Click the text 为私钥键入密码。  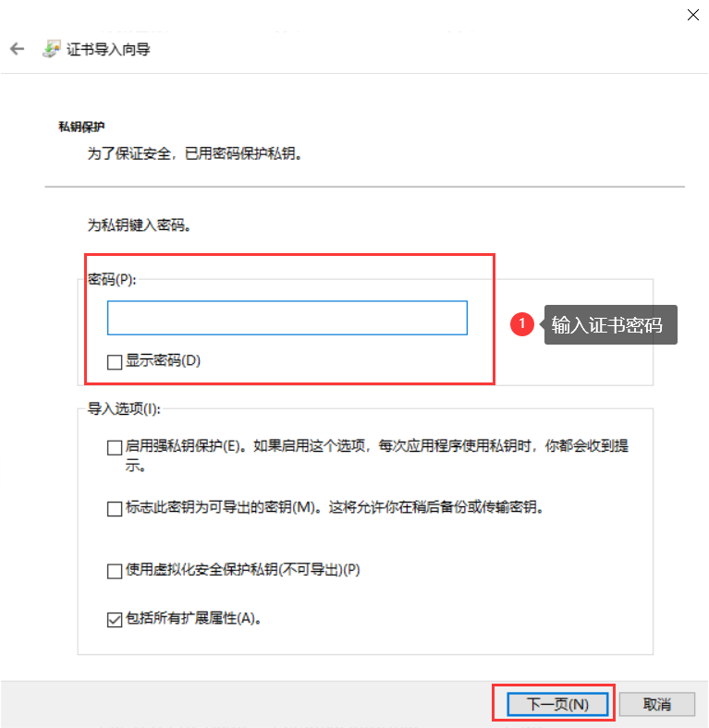click(x=139, y=225)
